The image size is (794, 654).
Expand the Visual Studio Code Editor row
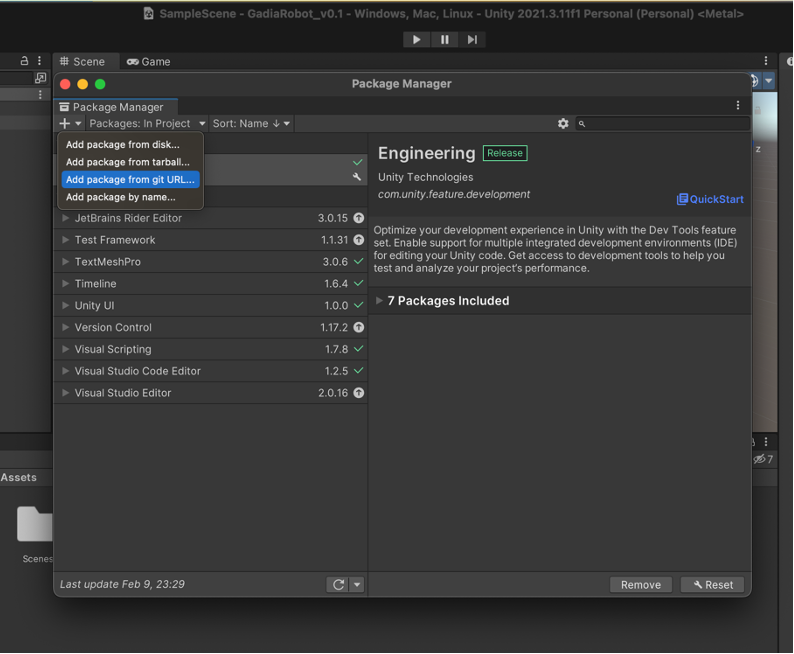click(x=65, y=371)
